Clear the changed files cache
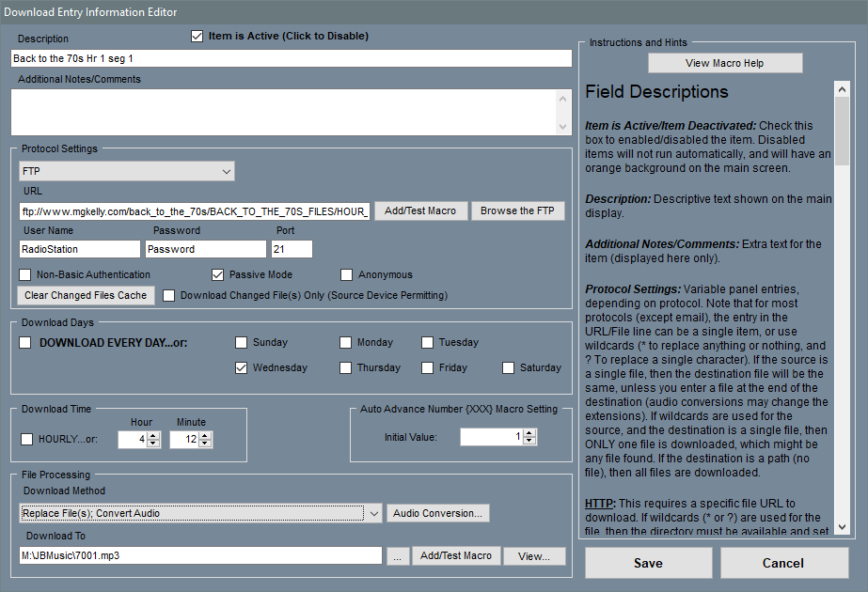868x592 pixels. click(86, 295)
